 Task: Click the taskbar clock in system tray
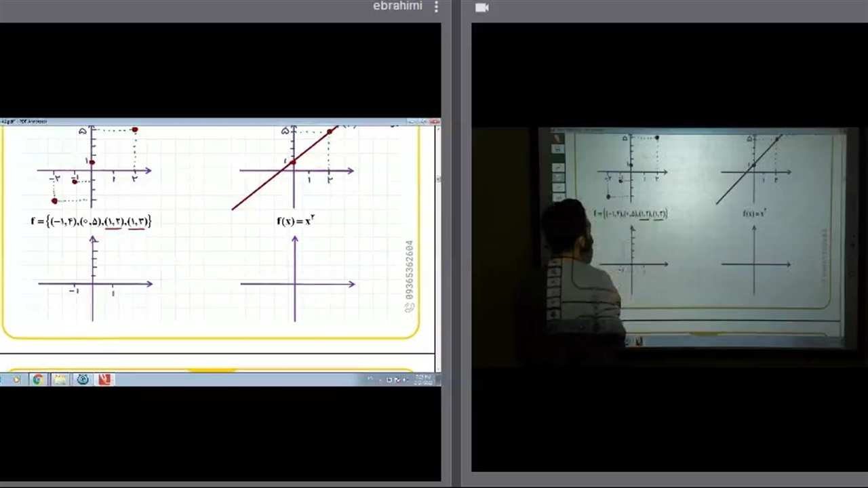click(x=422, y=380)
